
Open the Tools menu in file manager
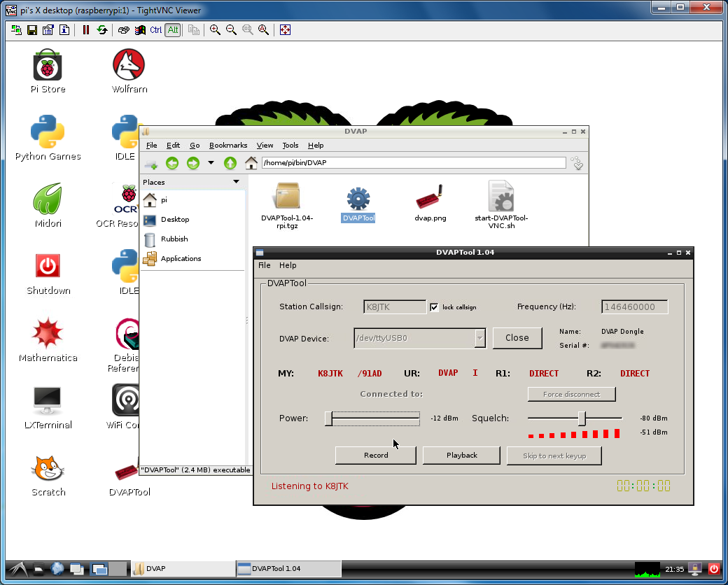(290, 146)
